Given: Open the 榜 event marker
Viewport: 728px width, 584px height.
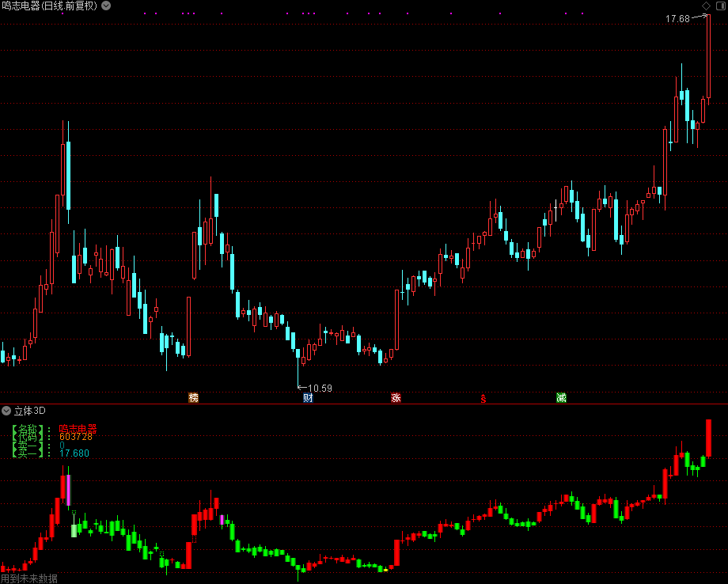Looking at the screenshot, I should tap(194, 397).
